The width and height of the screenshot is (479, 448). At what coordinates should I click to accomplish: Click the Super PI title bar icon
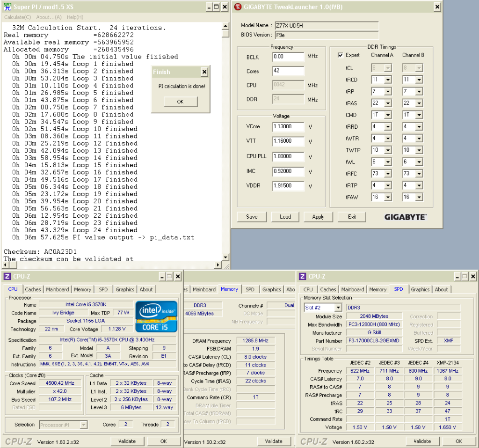pos(7,7)
